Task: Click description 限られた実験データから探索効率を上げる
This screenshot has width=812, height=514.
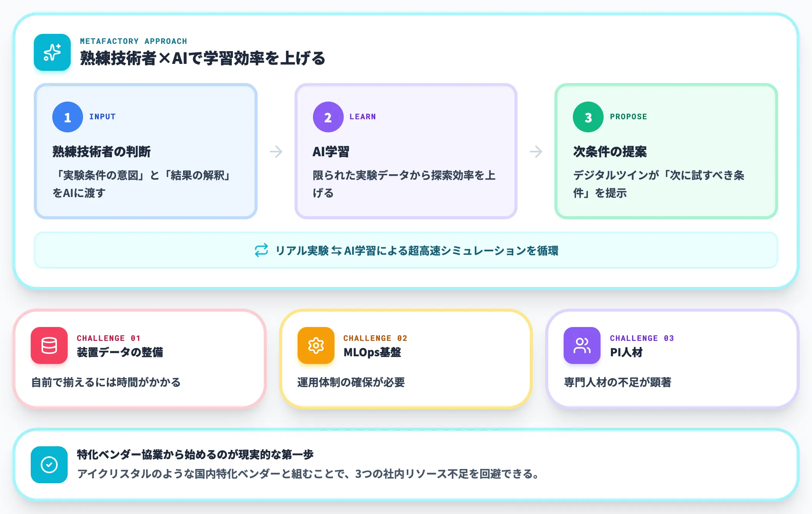Action: (x=404, y=184)
